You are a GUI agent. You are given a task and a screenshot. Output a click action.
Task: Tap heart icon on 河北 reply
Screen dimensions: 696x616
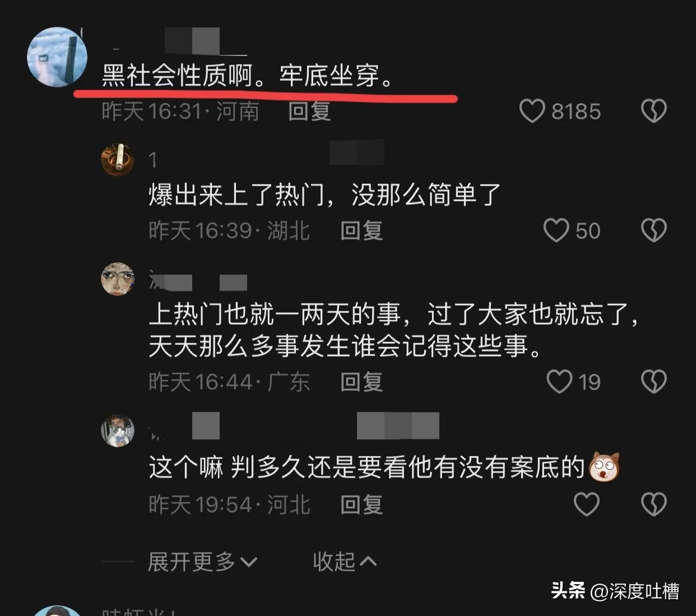point(586,504)
